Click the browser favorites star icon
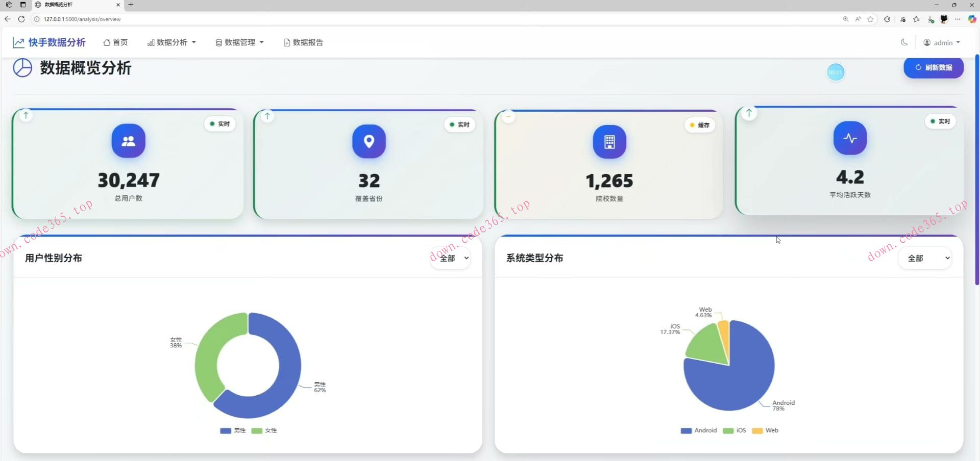Screen dimensions: 980x461 [x=870, y=19]
